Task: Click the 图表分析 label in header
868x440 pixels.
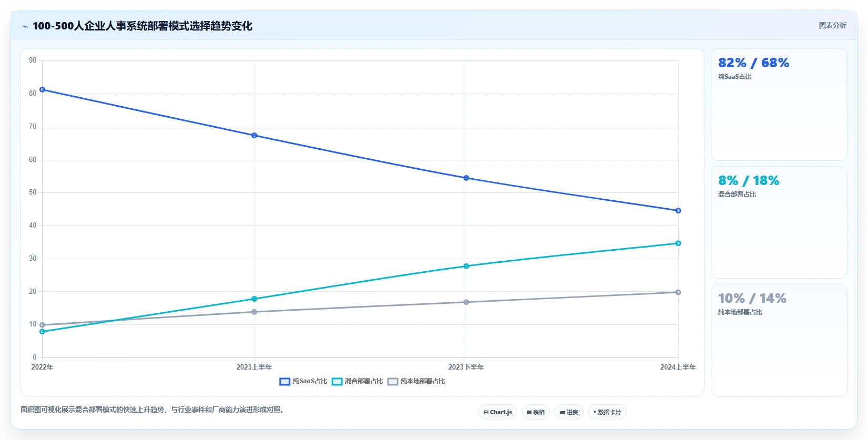Action: [x=832, y=25]
